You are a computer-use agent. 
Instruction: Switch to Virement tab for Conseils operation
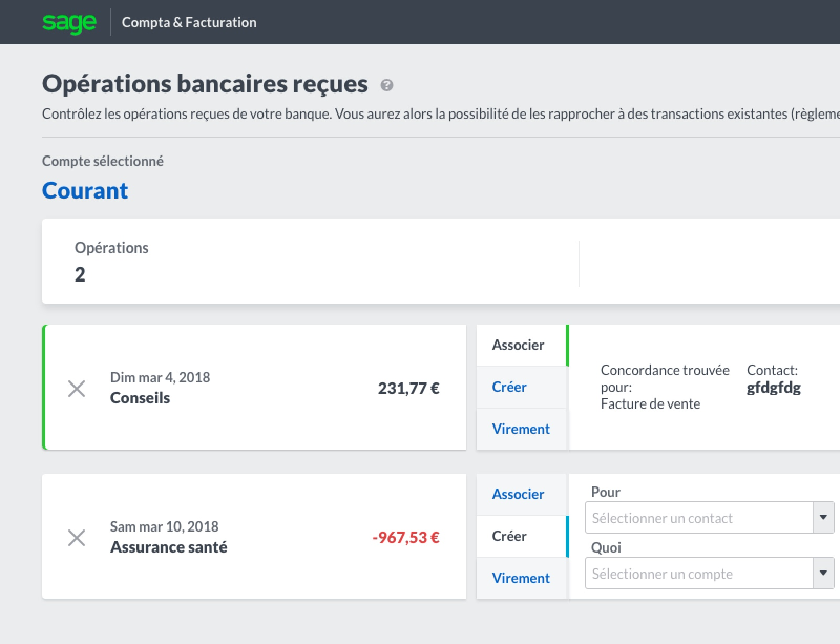(521, 429)
